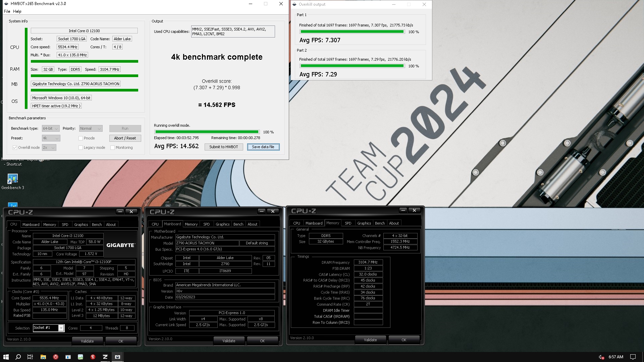Screen dimensions: 644x362
Task: Open the Overkill 2x multiplier dropdown
Action: tap(49, 147)
